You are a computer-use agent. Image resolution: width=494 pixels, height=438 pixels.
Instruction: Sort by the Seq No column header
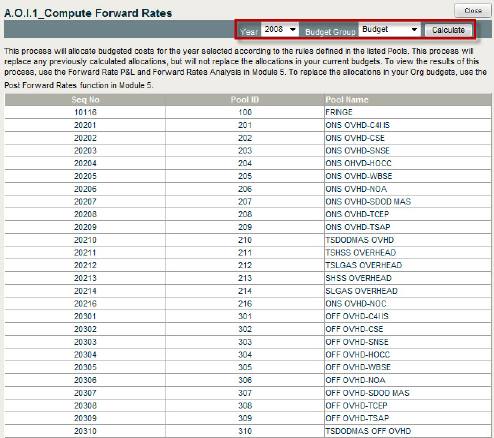pyautogui.click(x=85, y=100)
